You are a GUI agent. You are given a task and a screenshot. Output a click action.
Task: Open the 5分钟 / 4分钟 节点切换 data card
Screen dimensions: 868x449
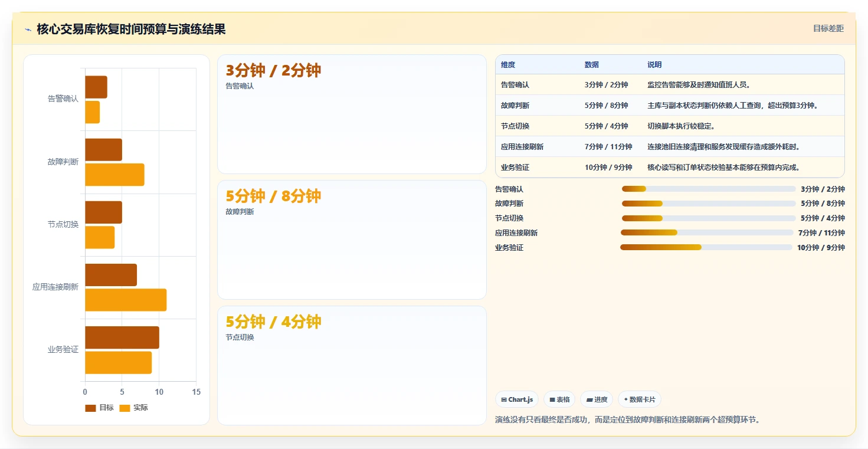coord(352,365)
